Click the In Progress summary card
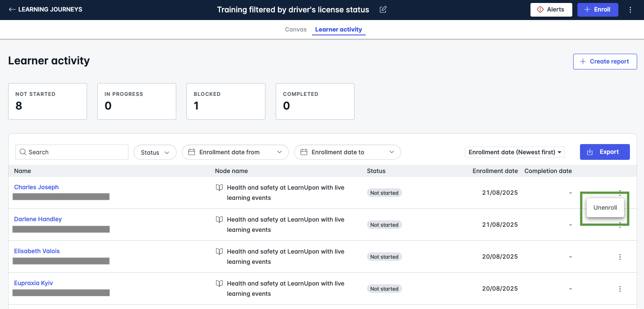Screen dimensions: 644x309 tap(137, 101)
